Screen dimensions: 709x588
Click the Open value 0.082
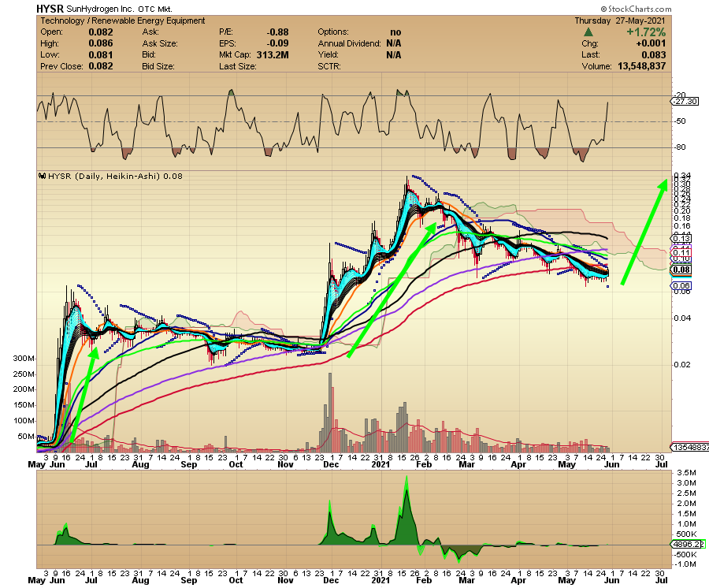click(x=100, y=32)
